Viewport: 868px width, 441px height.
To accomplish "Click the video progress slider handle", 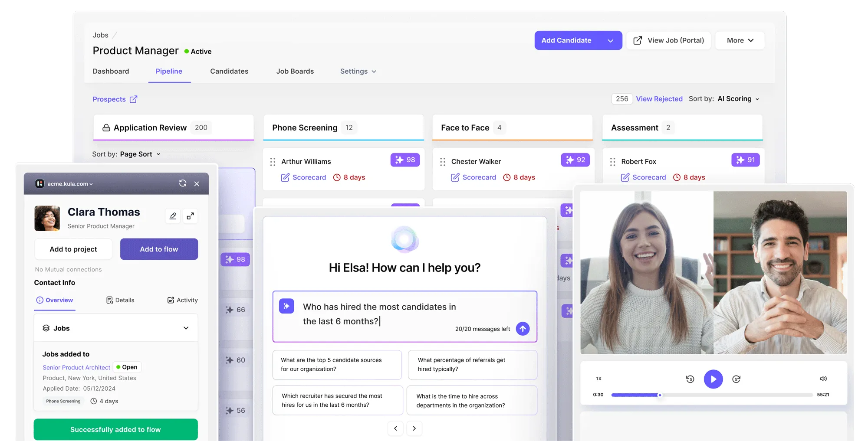I will [x=660, y=395].
